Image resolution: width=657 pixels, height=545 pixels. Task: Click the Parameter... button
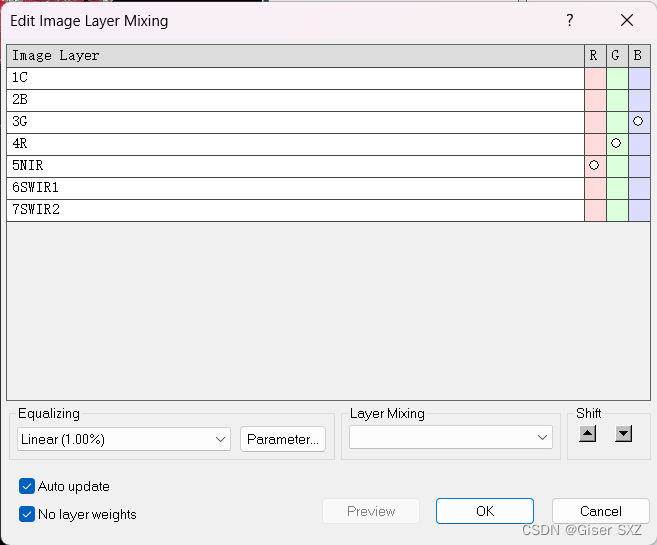[283, 439]
